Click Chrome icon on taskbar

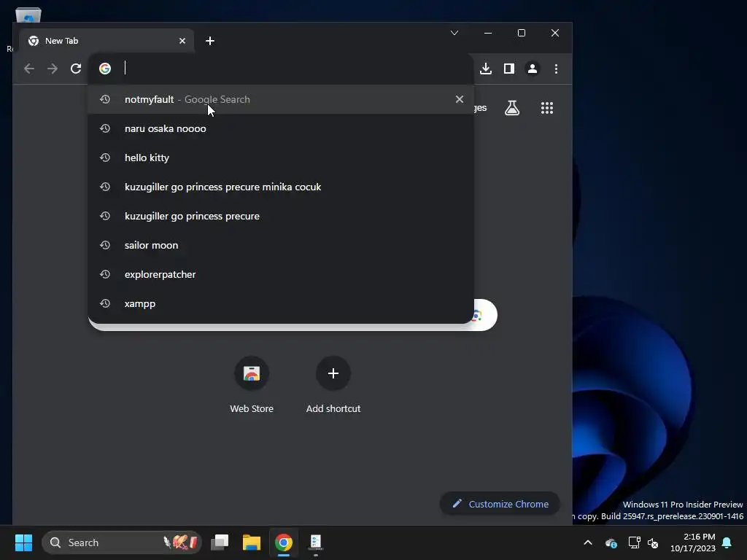[x=284, y=542]
